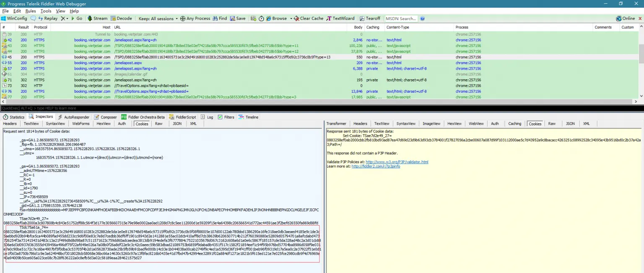Select the Inspectors tab

pos(41,117)
